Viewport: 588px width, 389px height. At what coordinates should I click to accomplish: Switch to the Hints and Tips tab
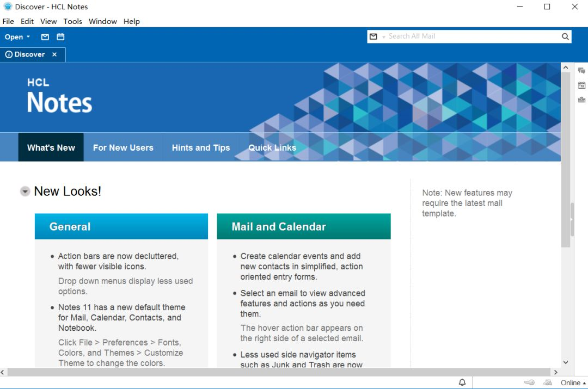(x=200, y=147)
